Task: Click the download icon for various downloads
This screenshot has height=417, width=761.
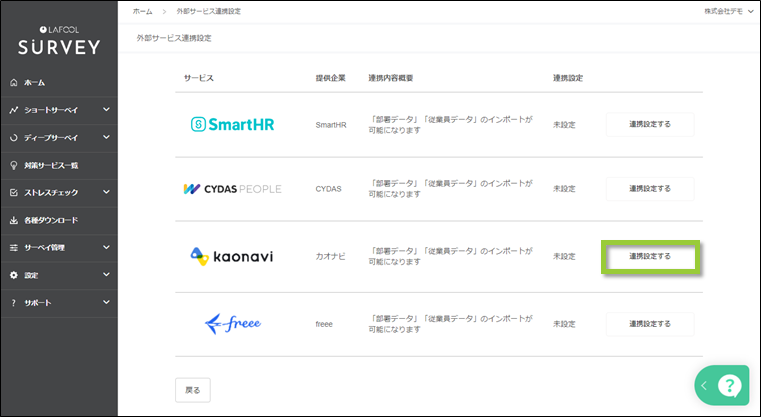Action: coord(14,220)
